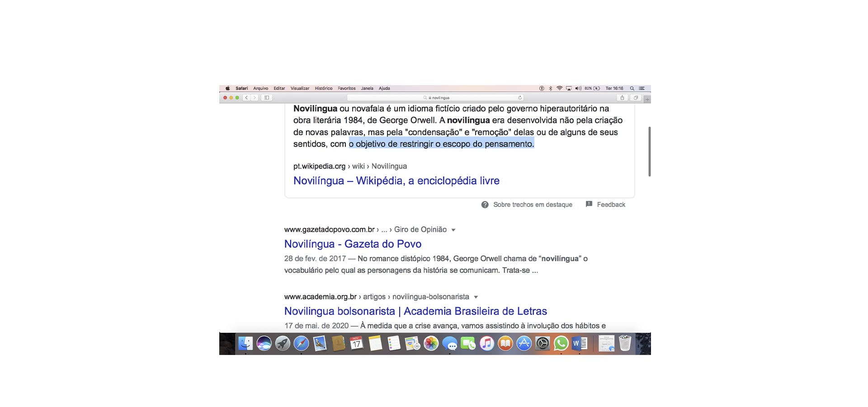Open Safari compass icon in Dock

[301, 344]
